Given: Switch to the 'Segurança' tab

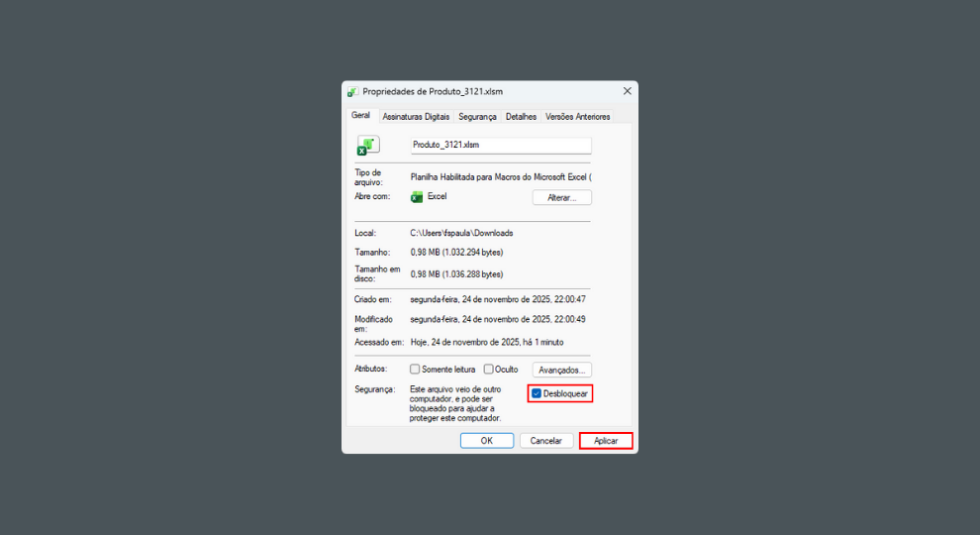Looking at the screenshot, I should click(477, 117).
